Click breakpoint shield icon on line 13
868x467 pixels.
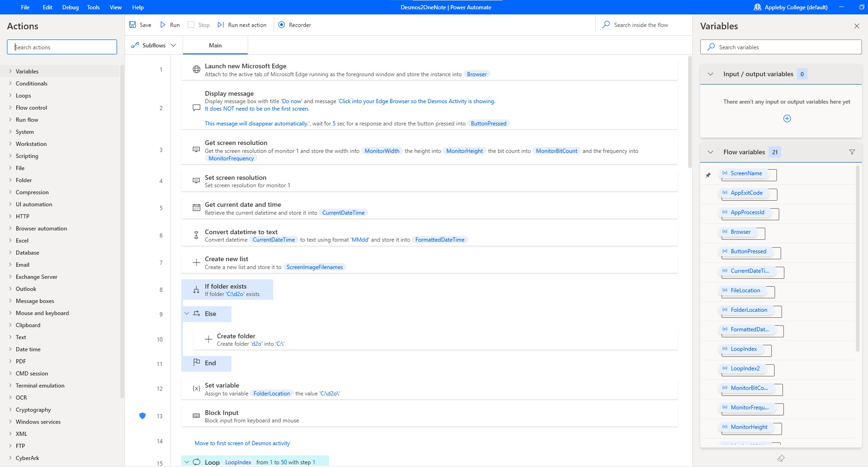[143, 416]
